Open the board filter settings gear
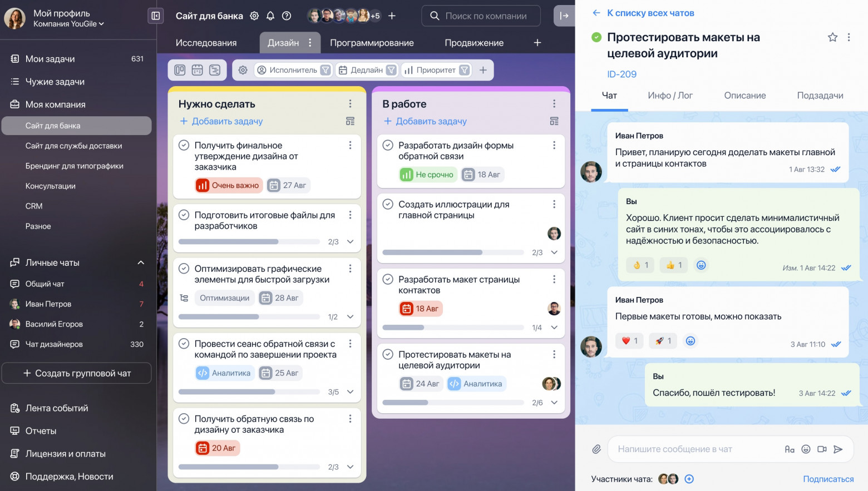868x491 pixels. point(243,70)
